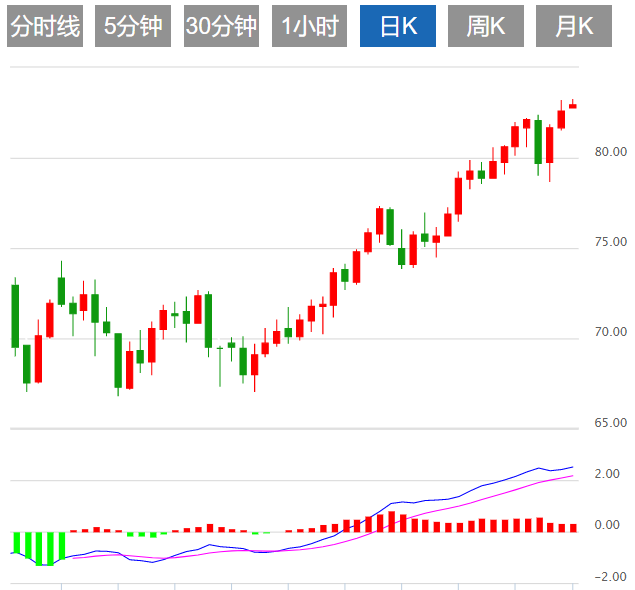Click the 0.00 MACD axis label
The height and width of the screenshot is (590, 635).
[607, 525]
